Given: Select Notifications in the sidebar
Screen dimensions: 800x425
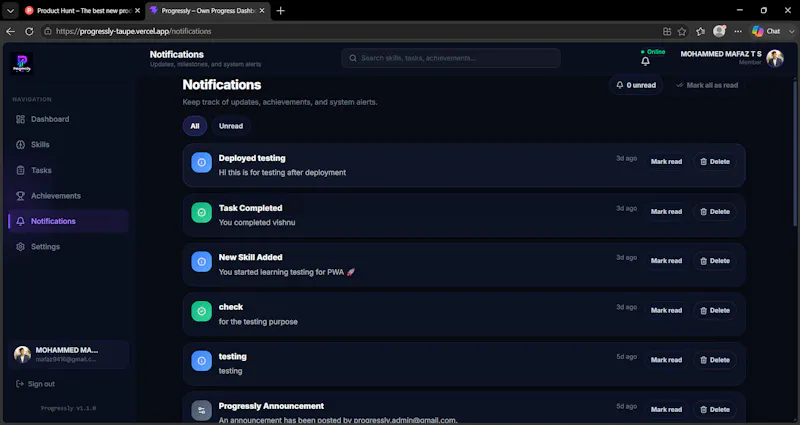Looking at the screenshot, I should click(68, 221).
